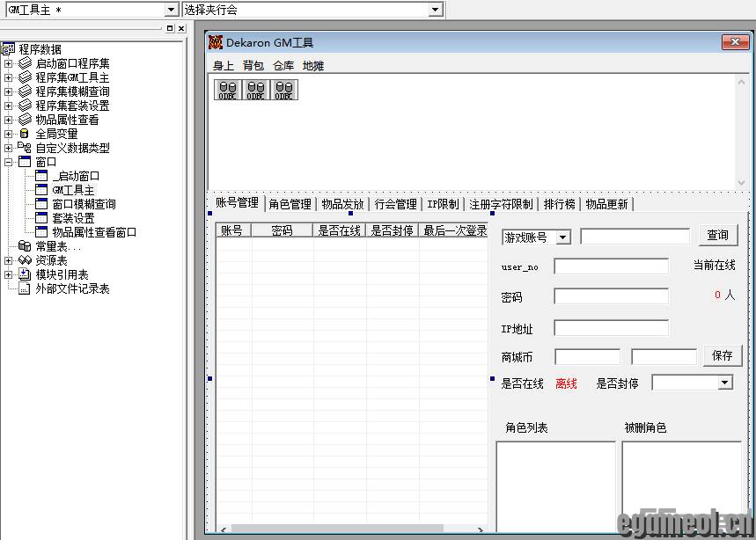The image size is (756, 540).
Task: Click the middle ODBC database component icon
Action: [256, 90]
